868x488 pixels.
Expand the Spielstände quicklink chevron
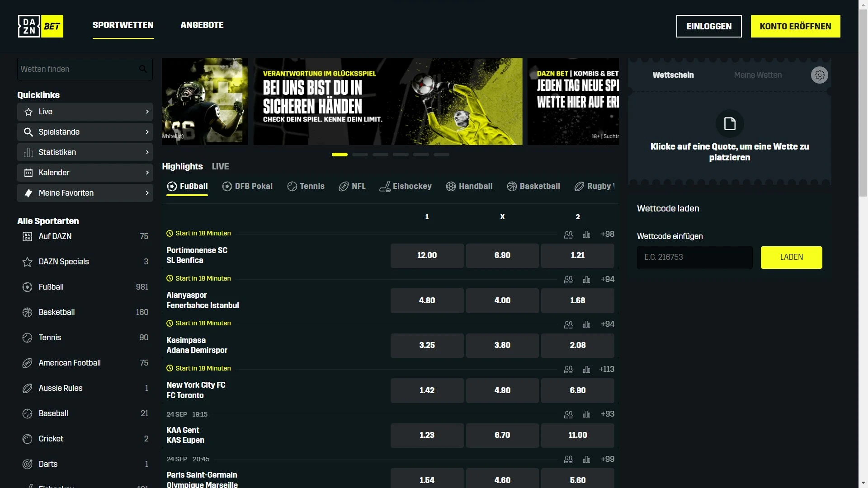pyautogui.click(x=147, y=132)
